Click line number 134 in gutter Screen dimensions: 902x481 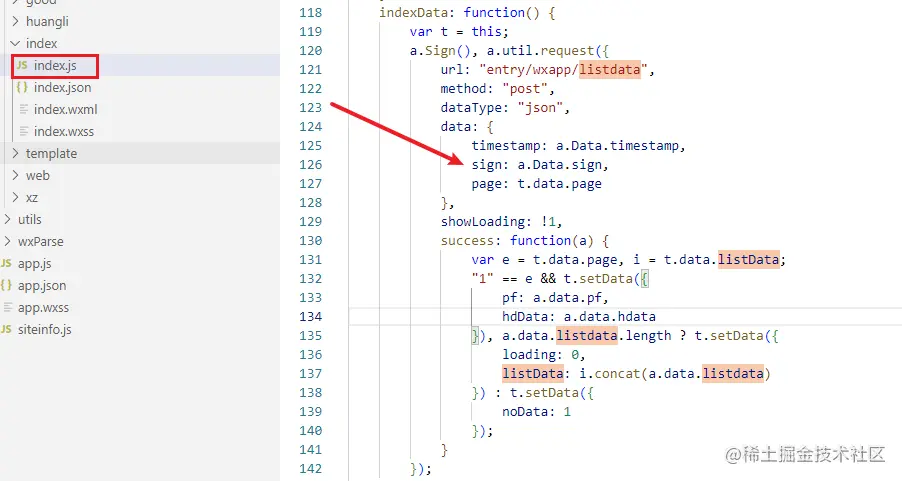click(x=311, y=316)
